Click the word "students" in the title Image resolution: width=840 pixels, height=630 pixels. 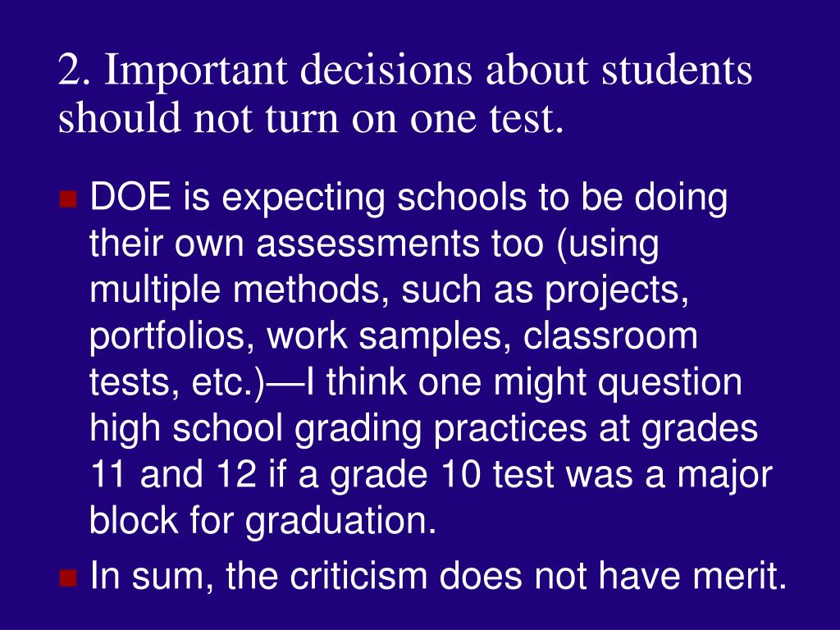677,69
